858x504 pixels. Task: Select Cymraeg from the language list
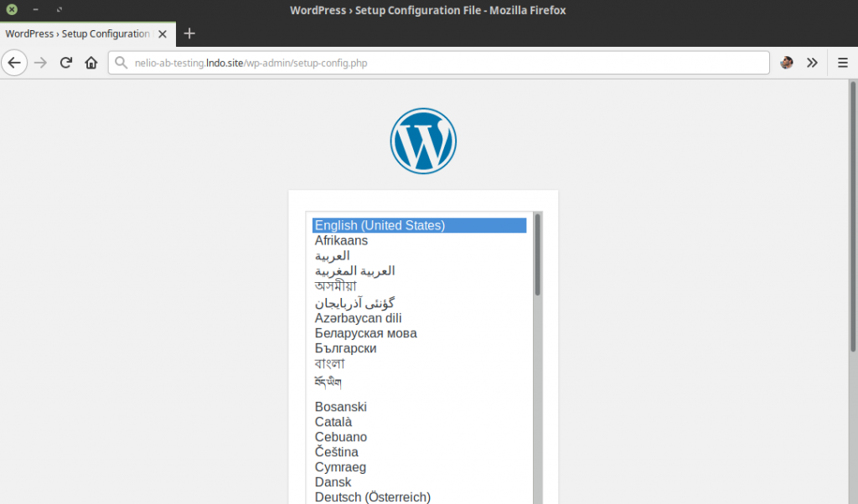coord(340,466)
